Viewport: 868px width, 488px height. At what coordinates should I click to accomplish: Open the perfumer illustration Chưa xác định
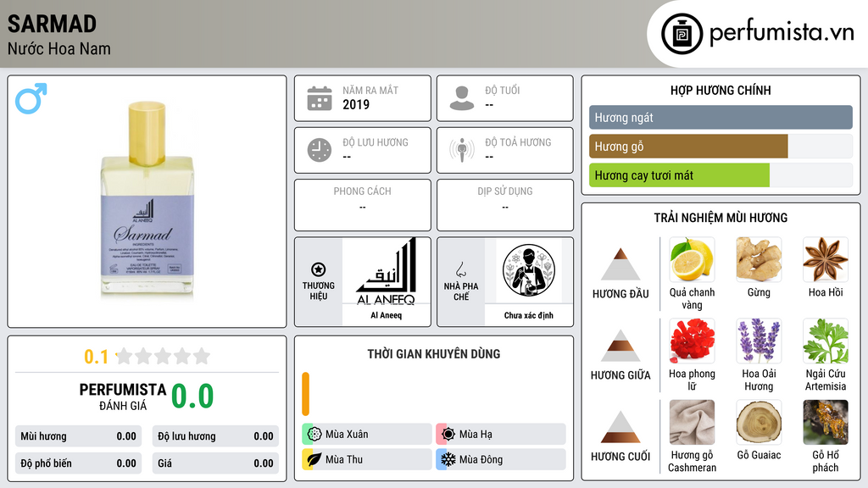pos(529,270)
